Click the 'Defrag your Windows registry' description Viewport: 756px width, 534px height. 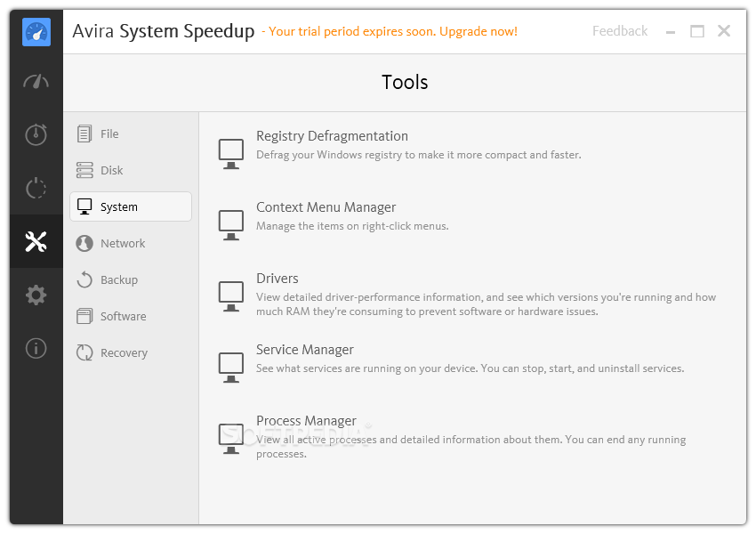pos(419,155)
